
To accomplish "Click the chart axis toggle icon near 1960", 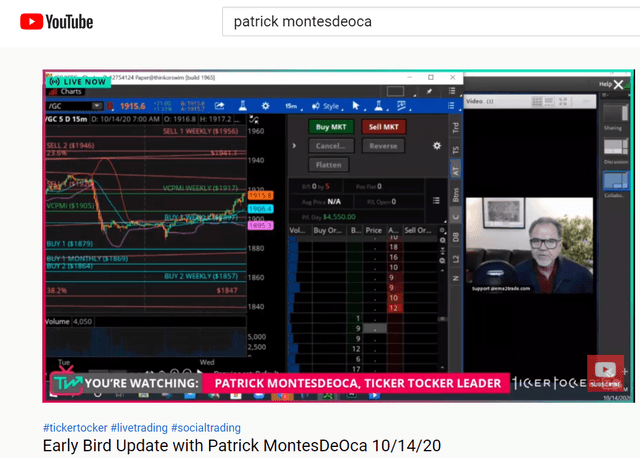I will pos(254,120).
